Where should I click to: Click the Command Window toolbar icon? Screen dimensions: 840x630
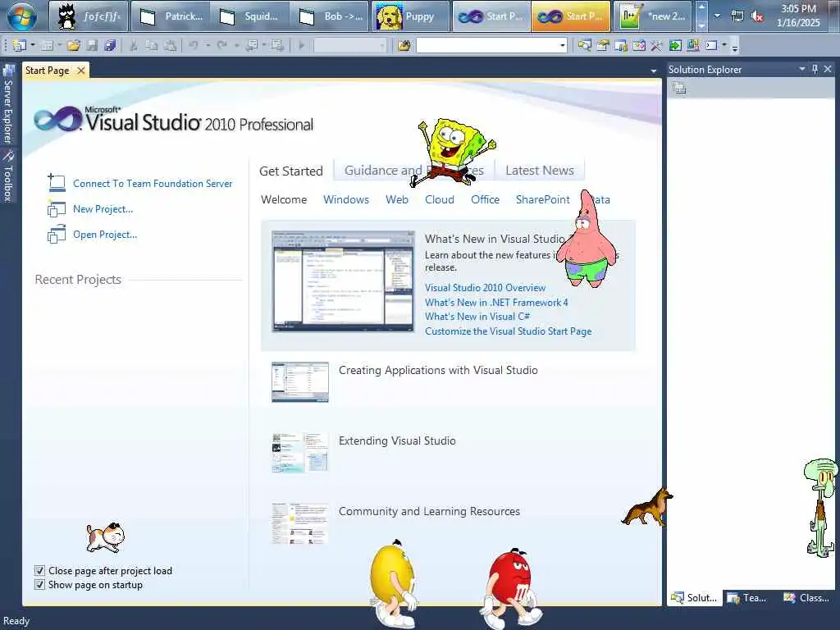pos(711,46)
